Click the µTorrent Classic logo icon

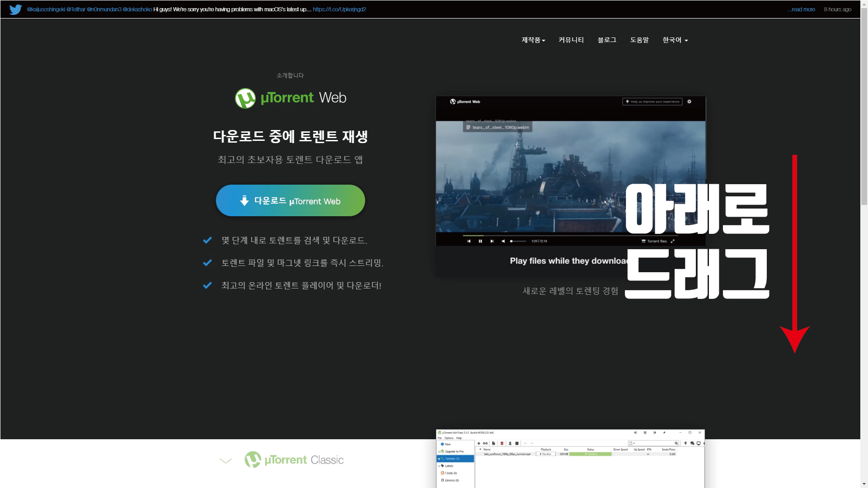(253, 460)
